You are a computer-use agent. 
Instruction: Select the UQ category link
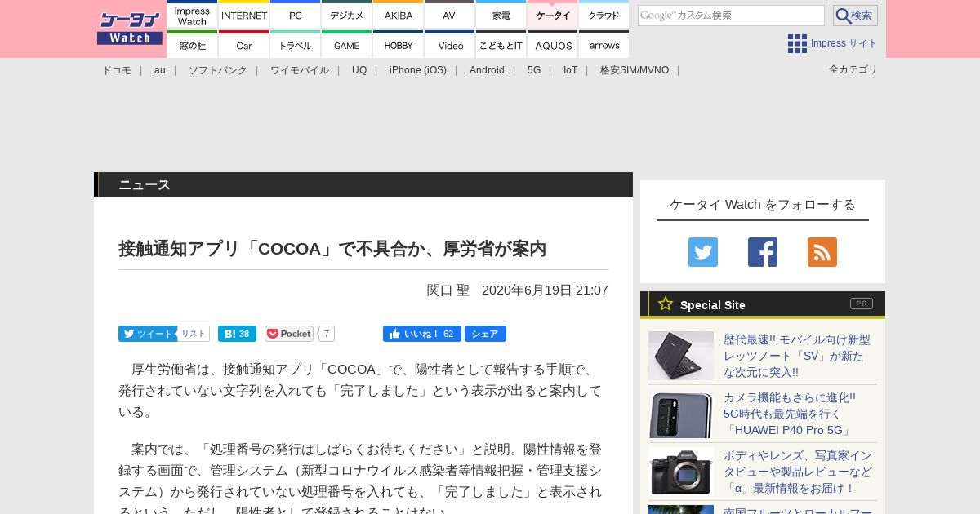(x=359, y=70)
